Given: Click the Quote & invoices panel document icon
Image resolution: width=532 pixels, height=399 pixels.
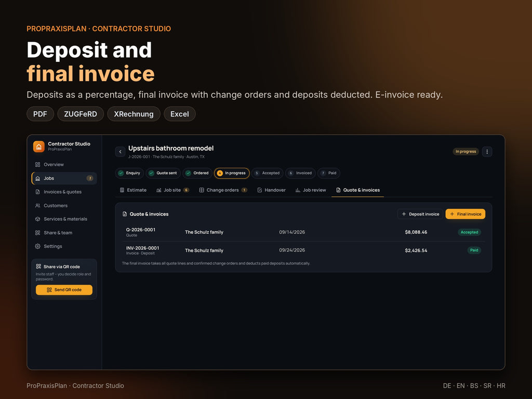Looking at the screenshot, I should click(125, 214).
